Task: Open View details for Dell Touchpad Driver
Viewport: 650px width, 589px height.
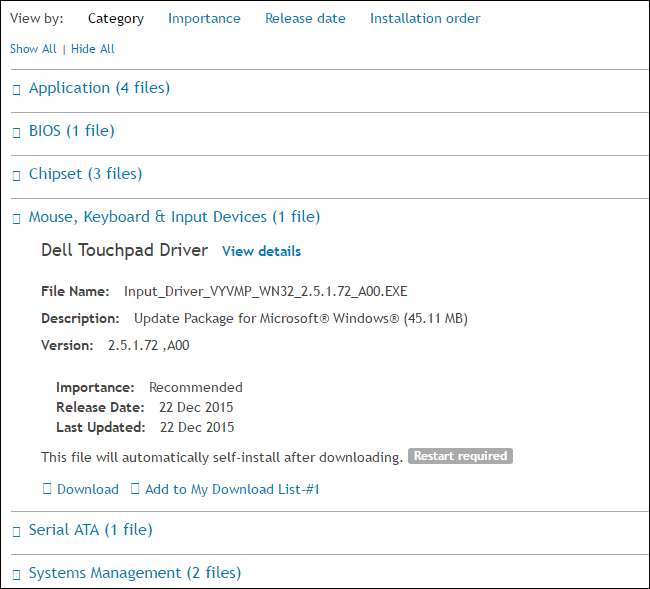Action: [x=261, y=251]
